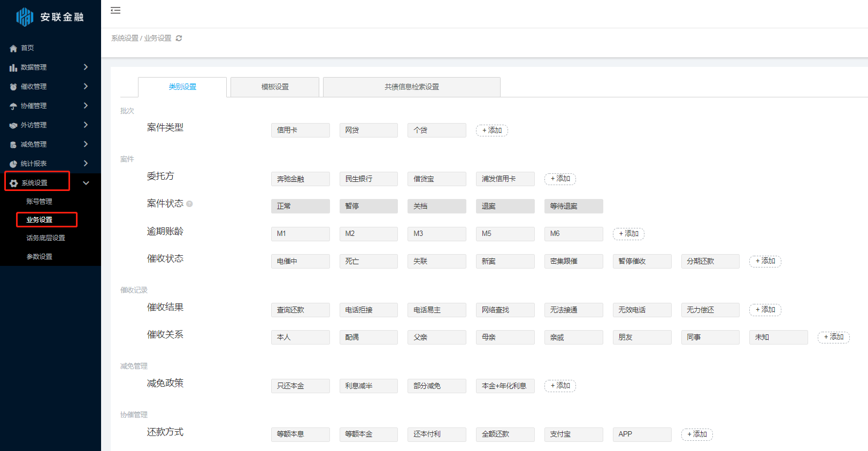The width and height of the screenshot is (868, 451).
Task: Add a new 还款方式 item
Action: point(697,434)
